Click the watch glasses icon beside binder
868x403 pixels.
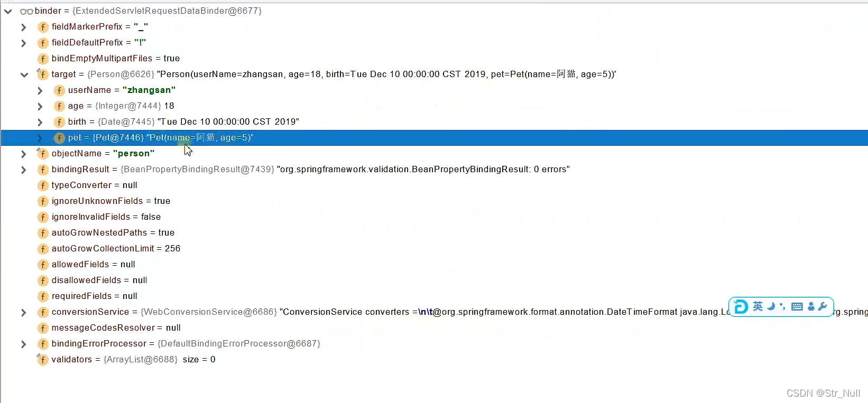coord(26,11)
